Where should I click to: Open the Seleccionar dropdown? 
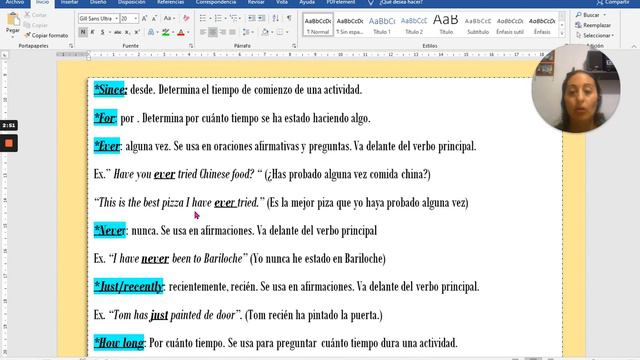(595, 36)
